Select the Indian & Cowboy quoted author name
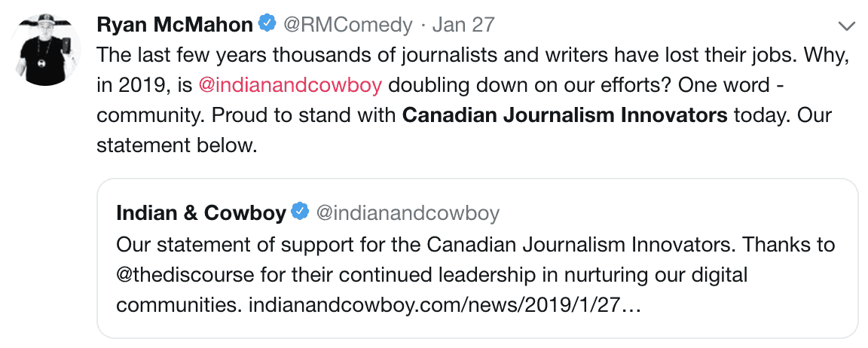 pos(201,213)
